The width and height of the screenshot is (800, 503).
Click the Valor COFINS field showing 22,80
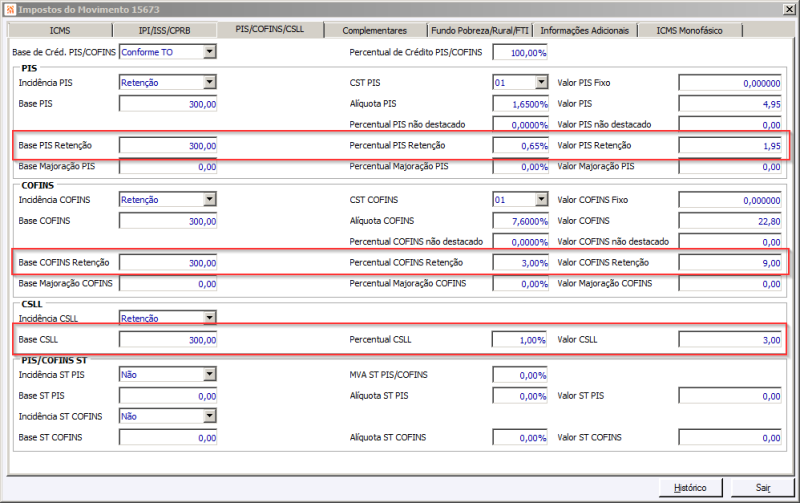(x=730, y=221)
